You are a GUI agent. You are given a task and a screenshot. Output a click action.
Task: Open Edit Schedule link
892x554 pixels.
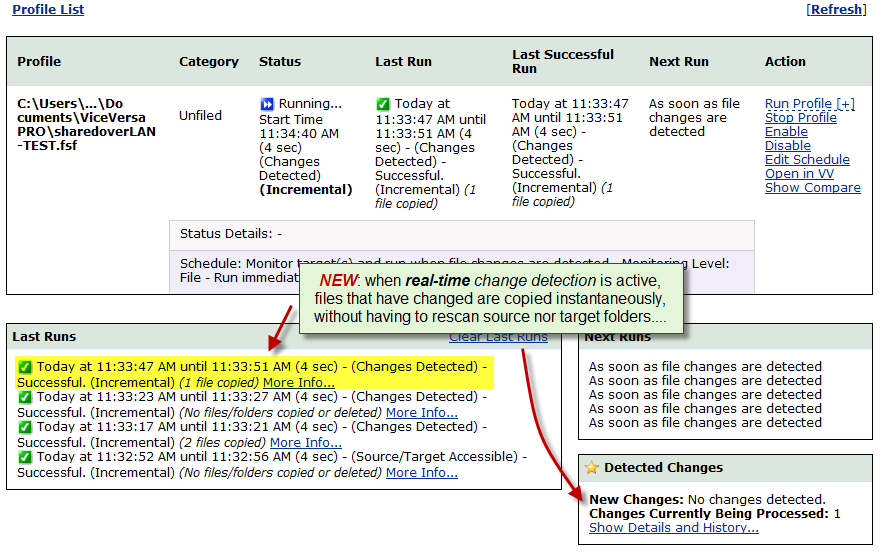(807, 160)
